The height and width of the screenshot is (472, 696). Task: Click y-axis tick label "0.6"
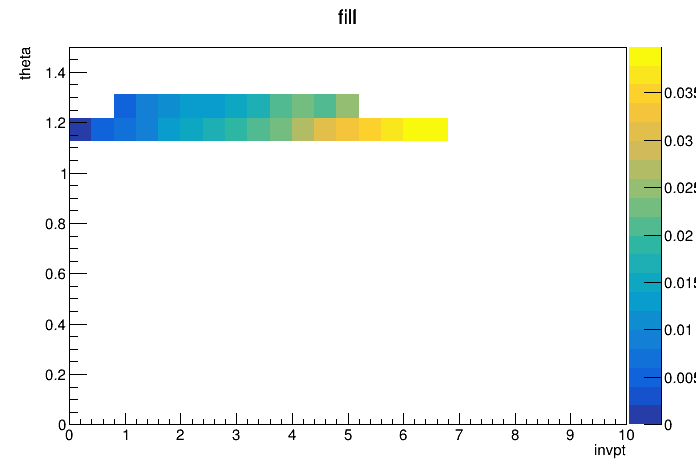[55, 274]
